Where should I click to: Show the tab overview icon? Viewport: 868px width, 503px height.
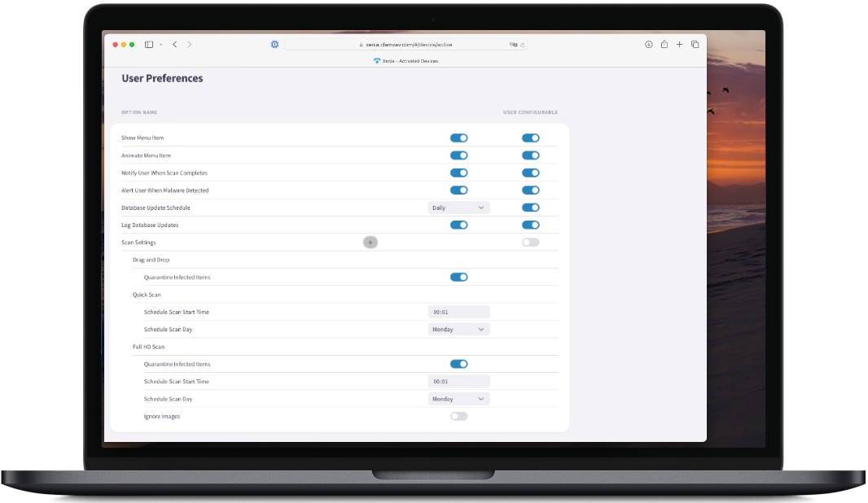695,45
